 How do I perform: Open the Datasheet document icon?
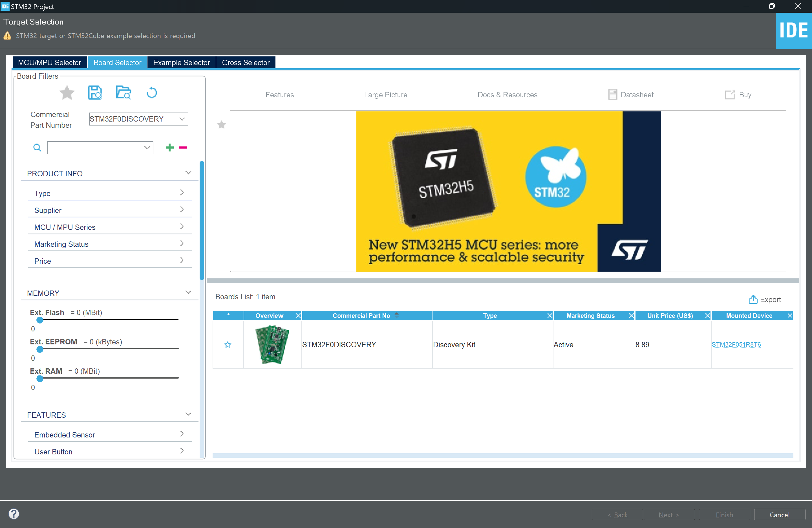tap(612, 94)
